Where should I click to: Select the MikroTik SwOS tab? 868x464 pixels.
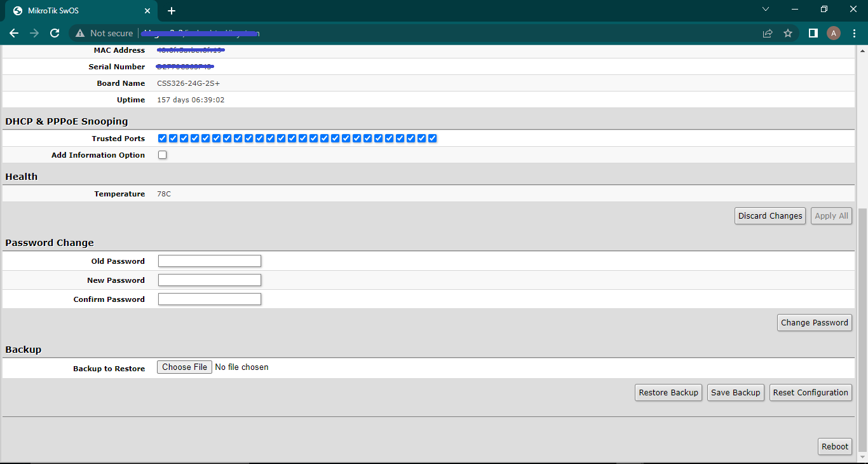click(x=76, y=11)
